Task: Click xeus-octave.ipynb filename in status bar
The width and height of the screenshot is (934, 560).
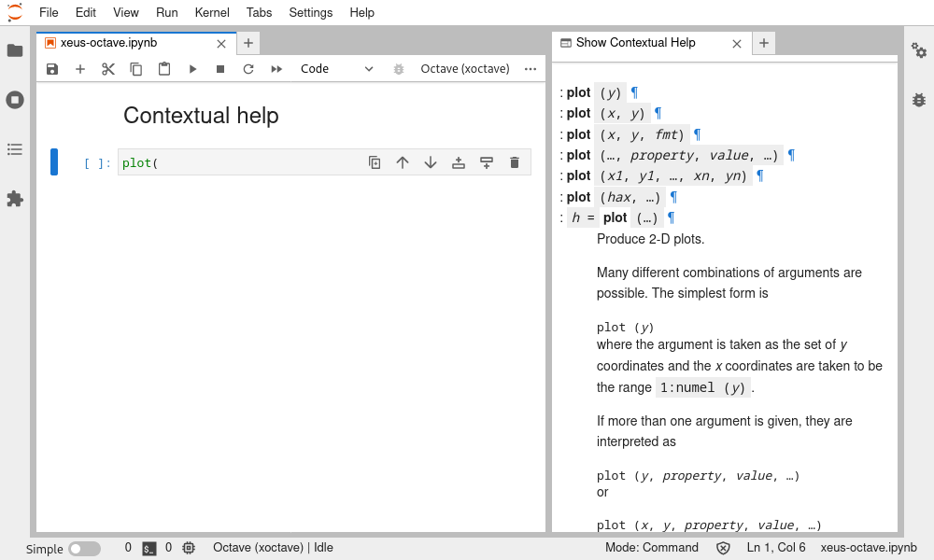Action: (869, 548)
